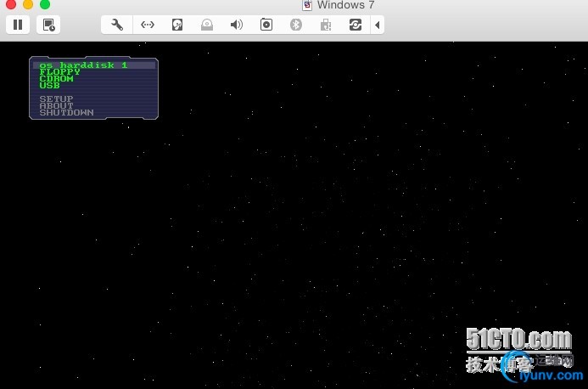Select USB boot option
This screenshot has height=389, width=588.
point(49,85)
